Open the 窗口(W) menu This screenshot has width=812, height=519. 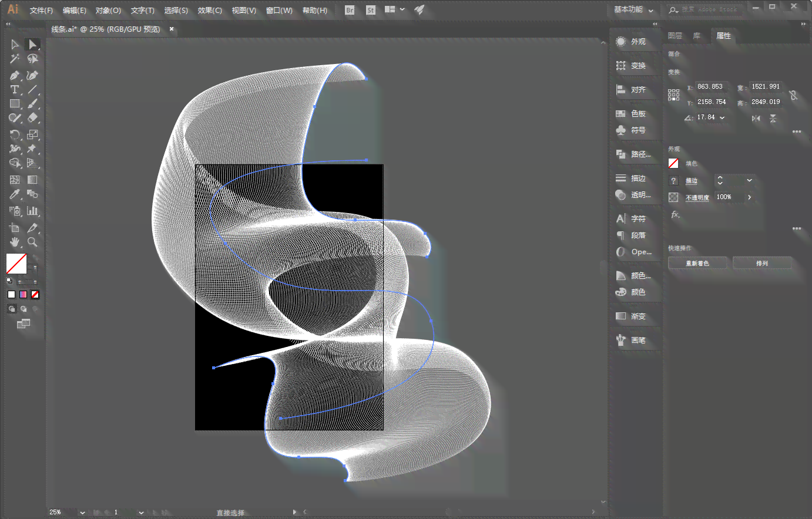tap(279, 11)
